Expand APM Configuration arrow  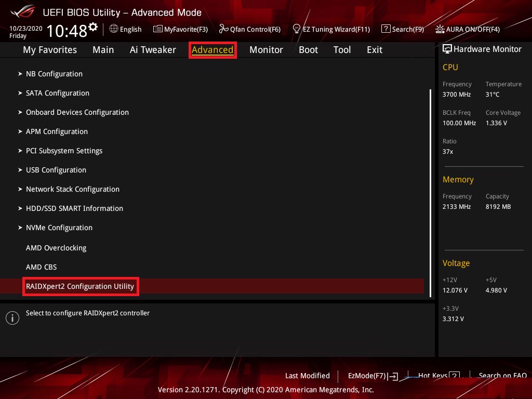tap(20, 131)
